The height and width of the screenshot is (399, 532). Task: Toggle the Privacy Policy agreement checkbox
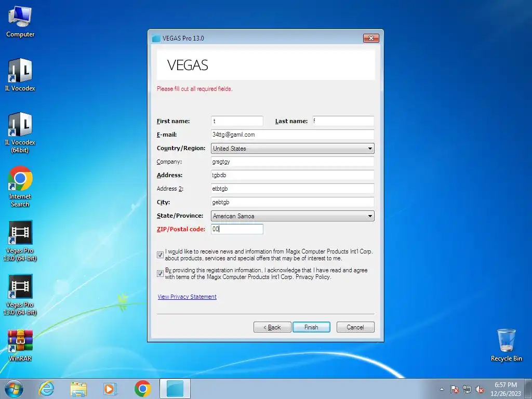[160, 273]
